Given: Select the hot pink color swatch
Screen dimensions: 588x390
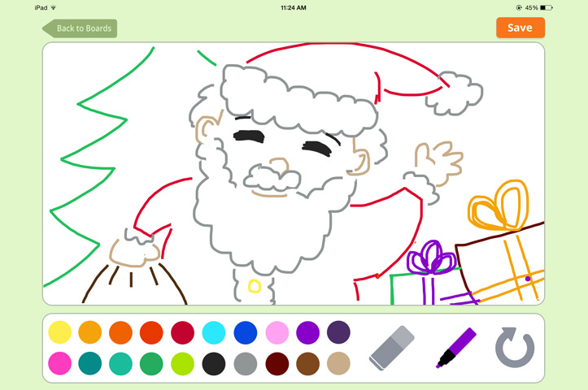Looking at the screenshot, I should pos(59,363).
